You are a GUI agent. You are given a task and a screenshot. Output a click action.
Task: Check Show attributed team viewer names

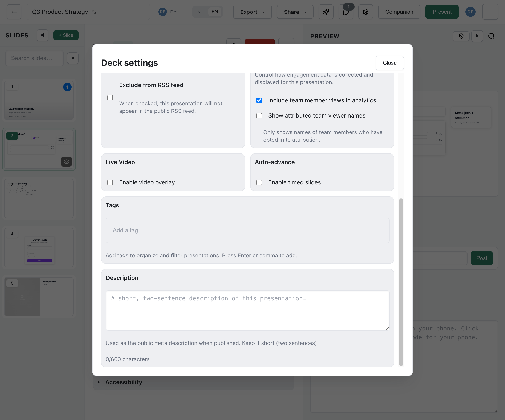(x=259, y=116)
